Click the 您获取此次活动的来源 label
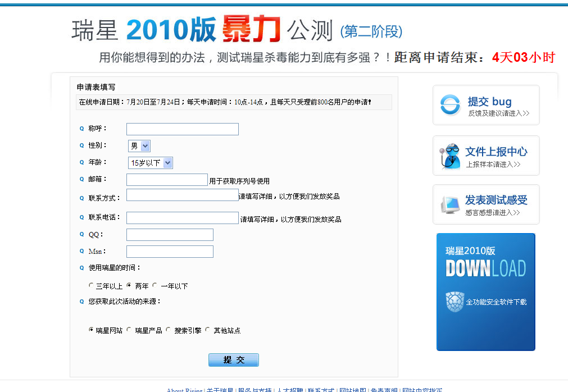Viewport: 568px width, 392px height. pos(125,302)
